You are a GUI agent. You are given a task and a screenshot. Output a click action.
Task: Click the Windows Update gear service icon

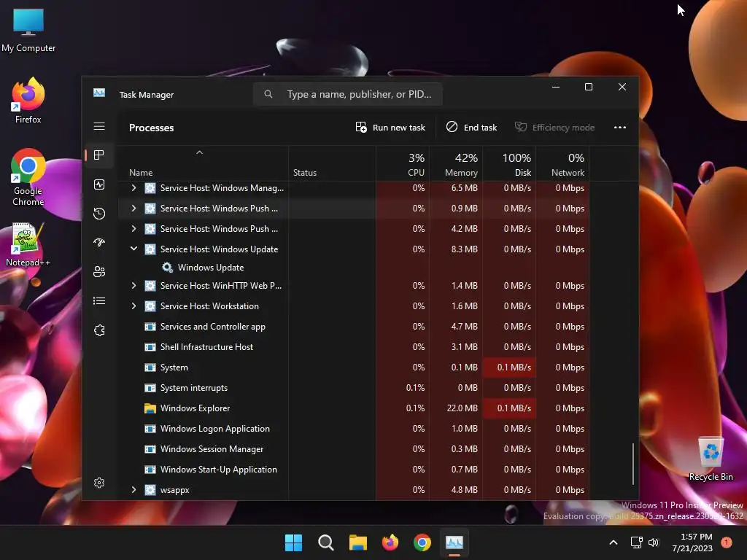click(x=167, y=268)
